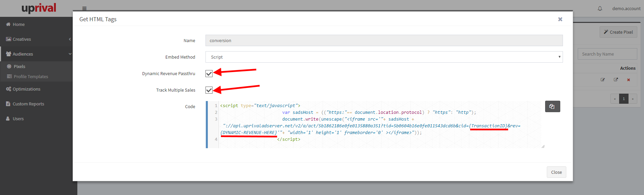
Task: Toggle Dynamic Revenue Passthru checkbox
Action: pos(209,73)
